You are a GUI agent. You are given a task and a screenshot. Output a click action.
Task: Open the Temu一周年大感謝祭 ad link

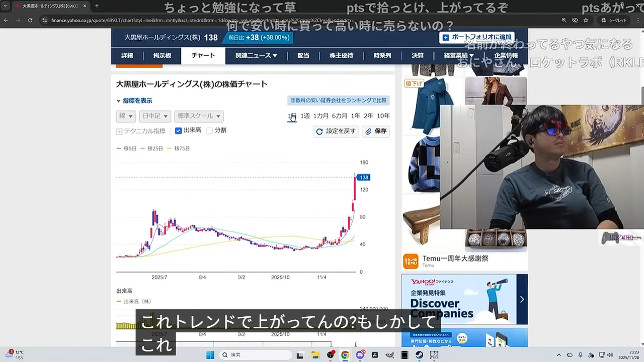pos(455,258)
